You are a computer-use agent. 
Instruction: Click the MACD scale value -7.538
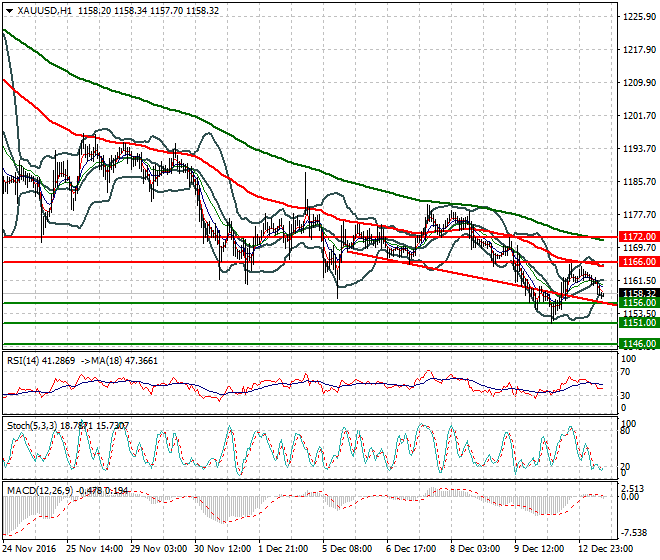tap(636, 533)
